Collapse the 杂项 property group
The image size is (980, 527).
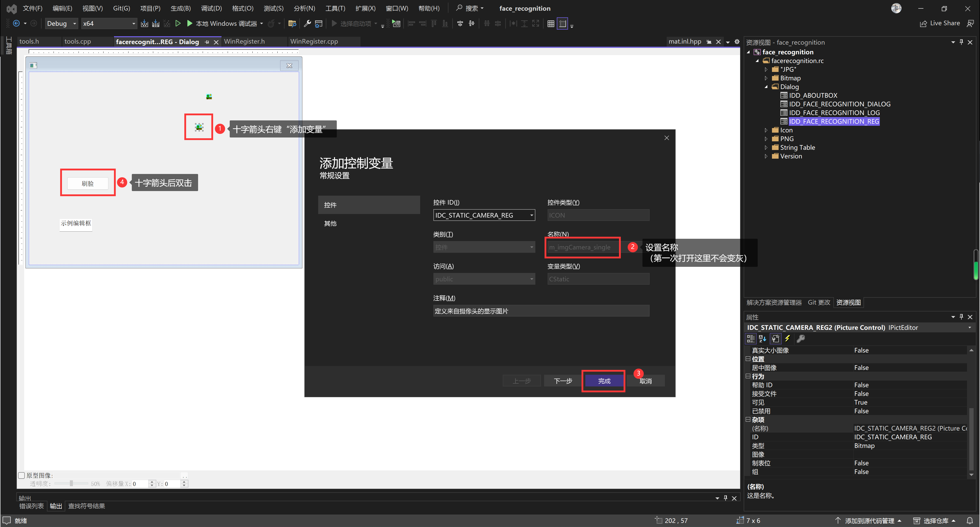tap(748, 420)
